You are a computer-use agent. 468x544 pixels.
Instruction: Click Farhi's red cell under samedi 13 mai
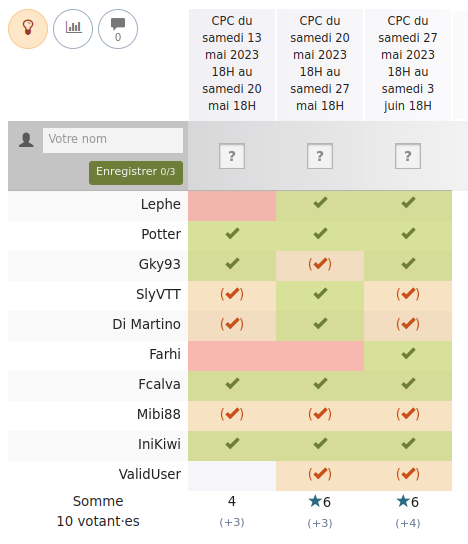pyautogui.click(x=232, y=356)
